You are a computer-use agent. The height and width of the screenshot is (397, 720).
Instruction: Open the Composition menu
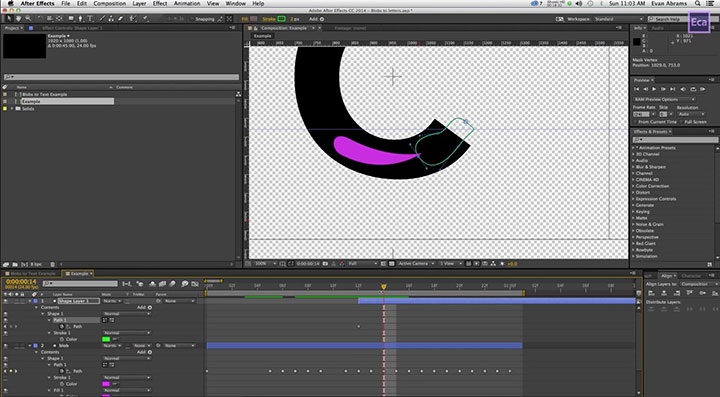[109, 3]
